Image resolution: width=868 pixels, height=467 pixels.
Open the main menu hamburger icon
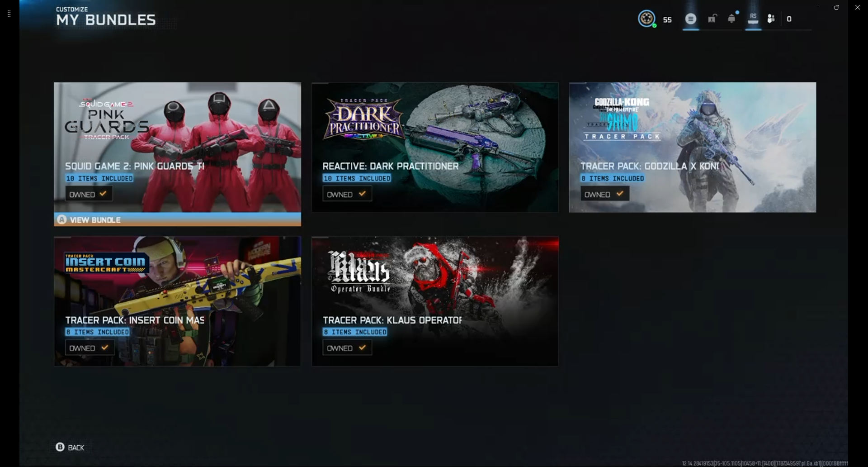click(690, 19)
